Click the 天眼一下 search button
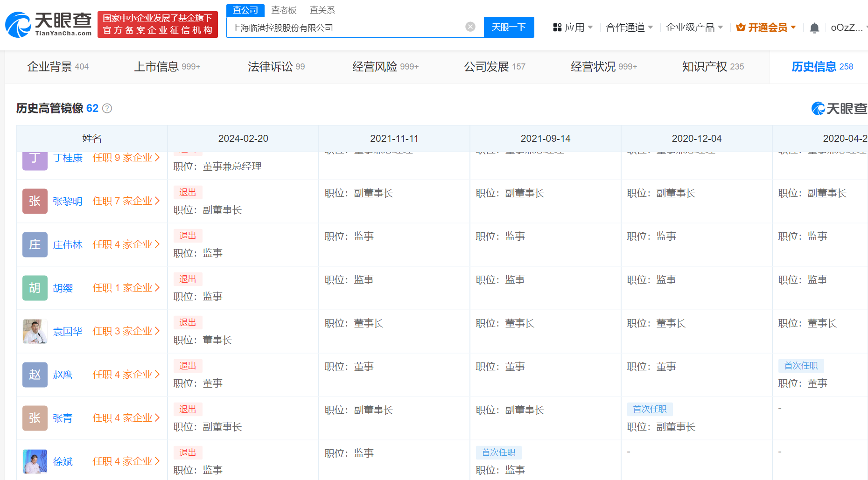This screenshot has height=480, width=868. click(509, 27)
